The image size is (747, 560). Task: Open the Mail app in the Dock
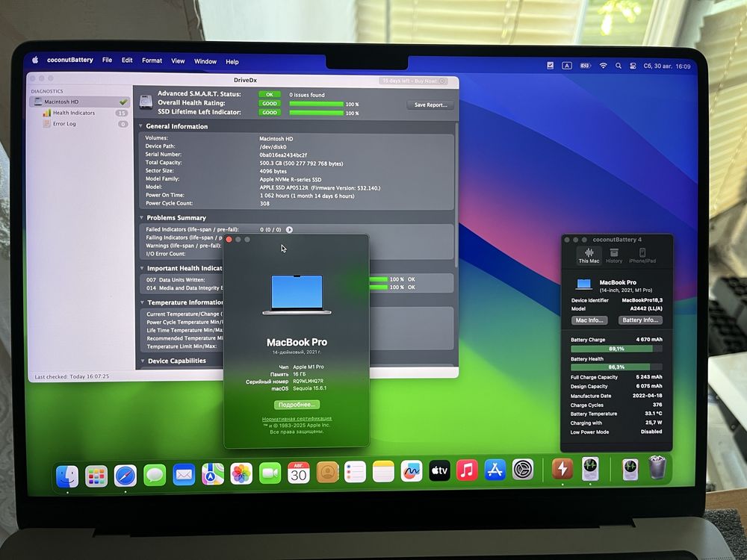tap(184, 474)
